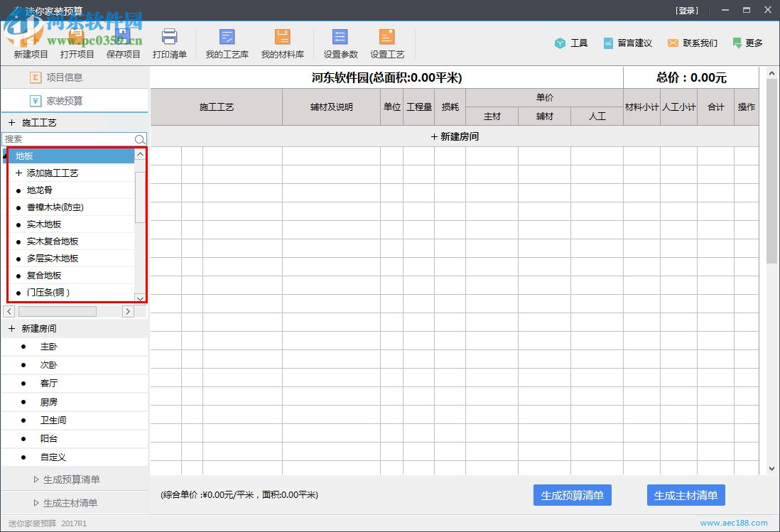780x532 pixels.
Task: Click the 新建项目 (New Project) icon
Action: 30,43
